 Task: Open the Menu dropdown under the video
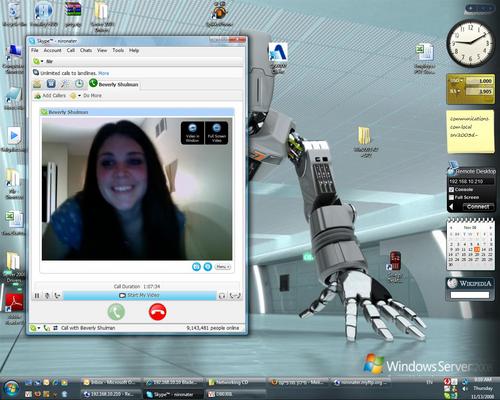coord(222,267)
